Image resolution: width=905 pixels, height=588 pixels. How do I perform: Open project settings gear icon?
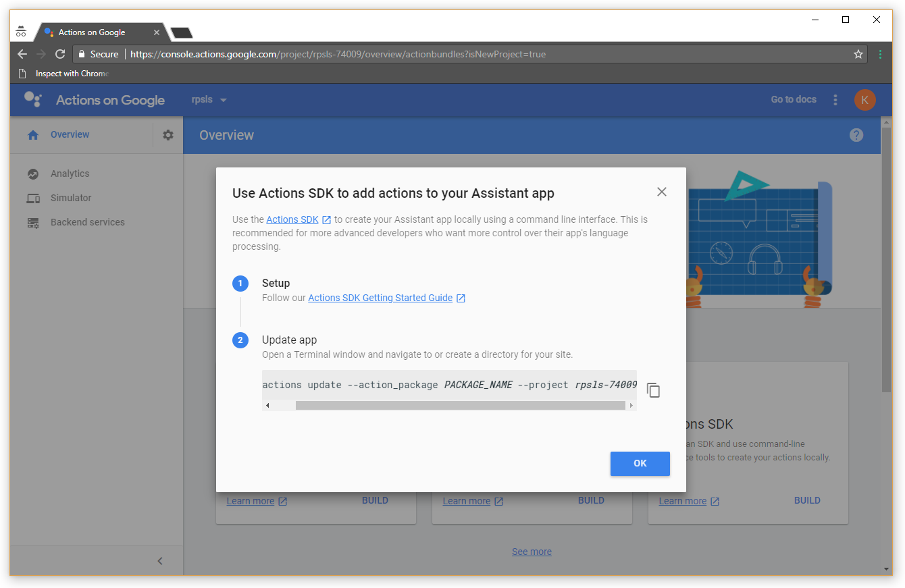tap(168, 135)
